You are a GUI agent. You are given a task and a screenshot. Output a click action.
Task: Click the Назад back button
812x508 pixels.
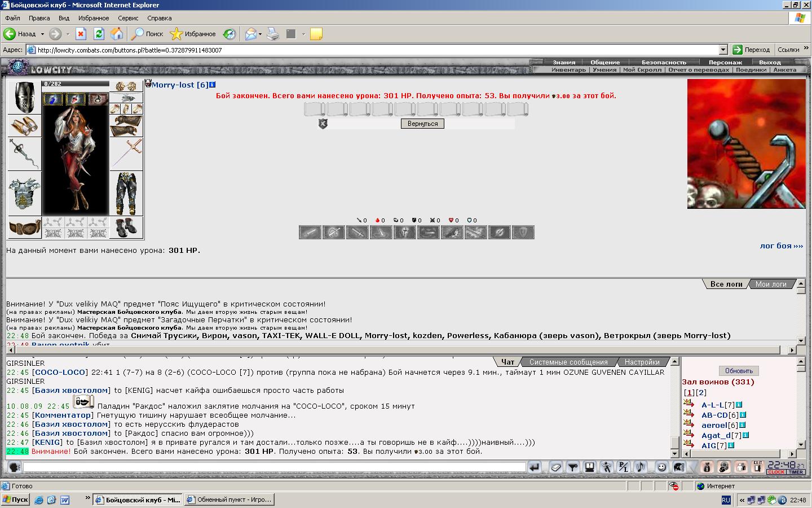(x=20, y=34)
